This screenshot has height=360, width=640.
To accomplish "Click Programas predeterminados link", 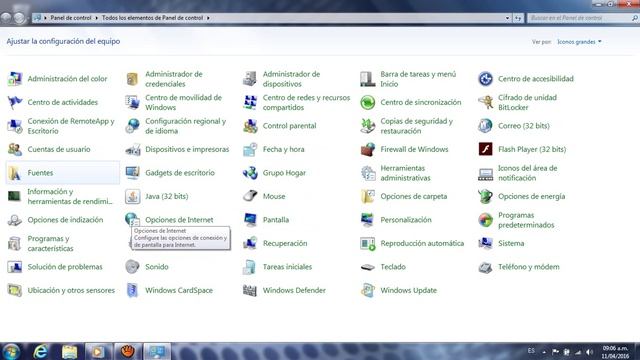I will [x=526, y=220].
